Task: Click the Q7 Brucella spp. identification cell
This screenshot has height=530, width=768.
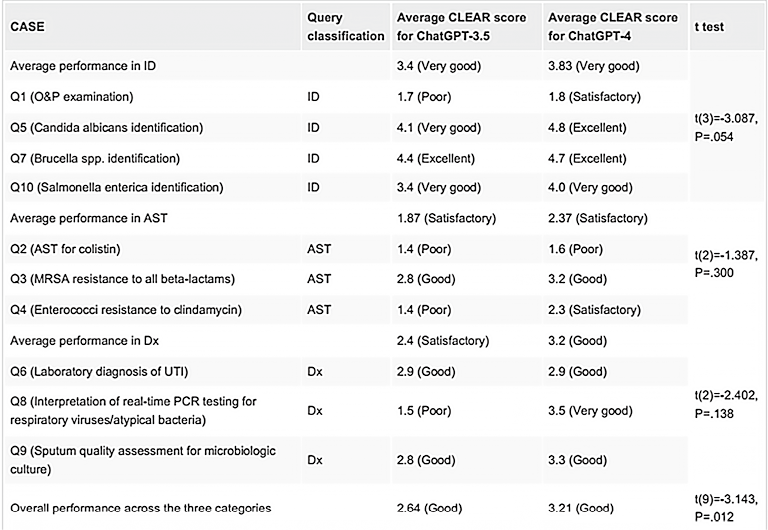Action: point(107,157)
